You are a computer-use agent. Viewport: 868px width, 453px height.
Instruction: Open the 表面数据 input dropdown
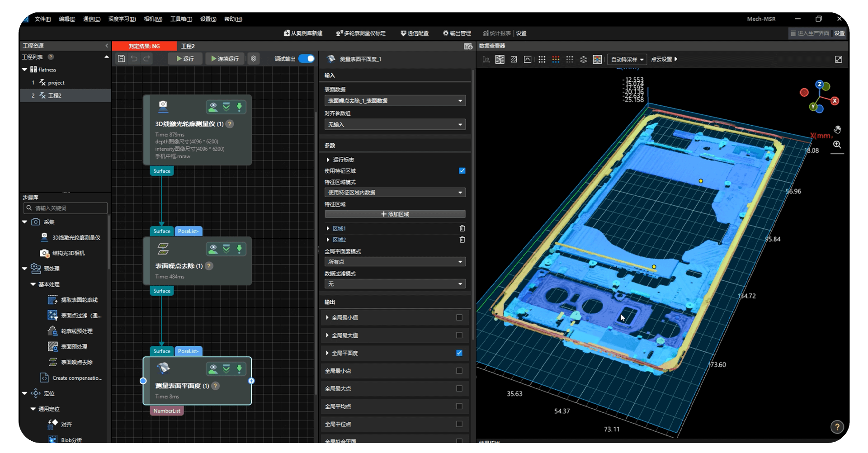[395, 101]
